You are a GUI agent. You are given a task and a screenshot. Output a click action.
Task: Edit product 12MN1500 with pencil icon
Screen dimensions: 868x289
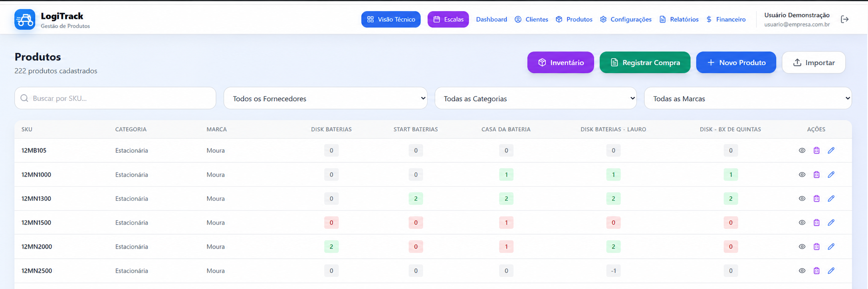(831, 223)
